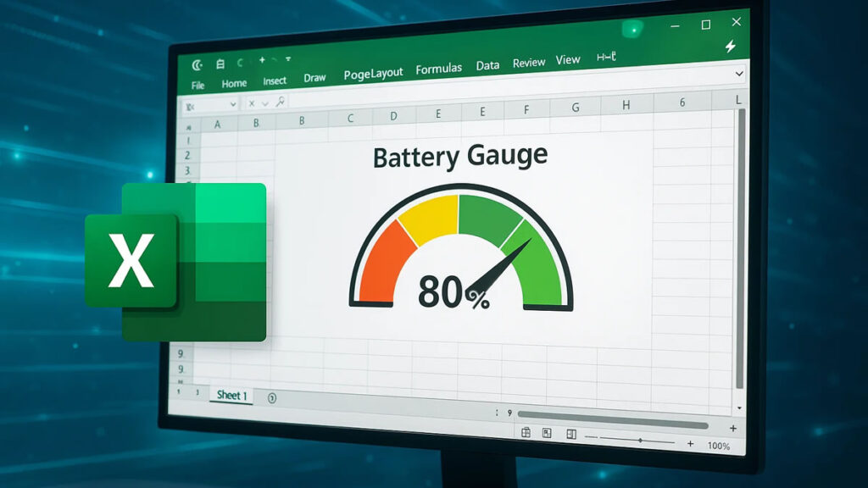This screenshot has height=488, width=868.
Task: Click the Cancel (X) icon beside formula bar
Action: click(x=252, y=103)
